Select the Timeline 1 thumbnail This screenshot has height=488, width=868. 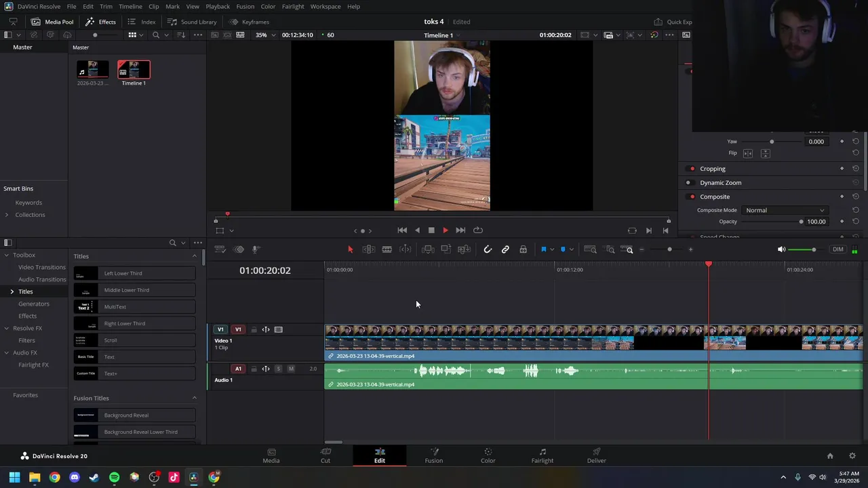(x=134, y=70)
